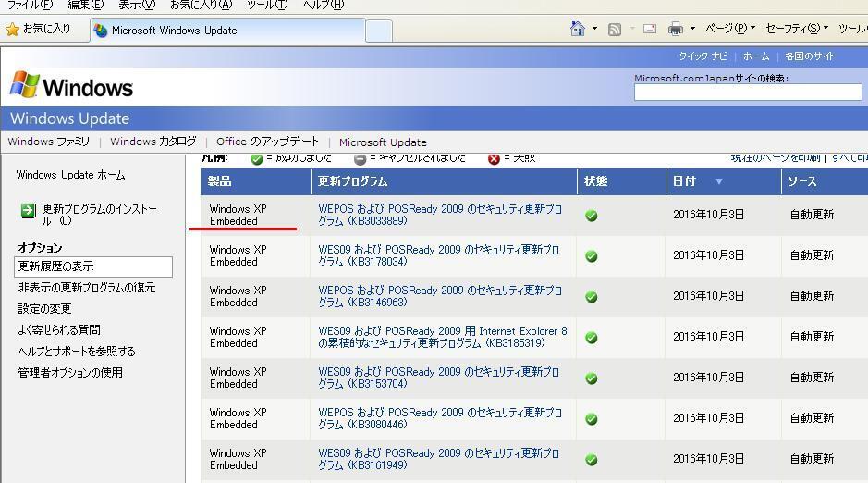Focus the Microsoft.com Japan search field
The width and height of the screenshot is (868, 483).
click(748, 92)
